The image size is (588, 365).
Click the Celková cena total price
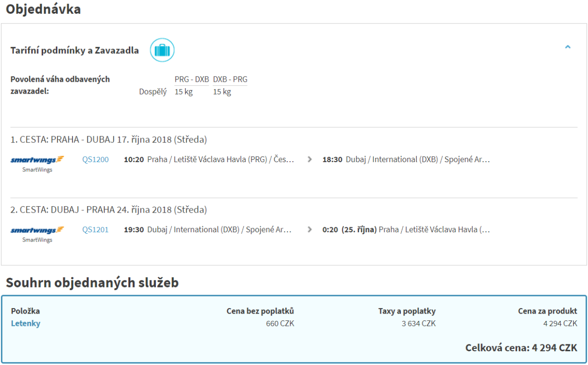(x=521, y=348)
